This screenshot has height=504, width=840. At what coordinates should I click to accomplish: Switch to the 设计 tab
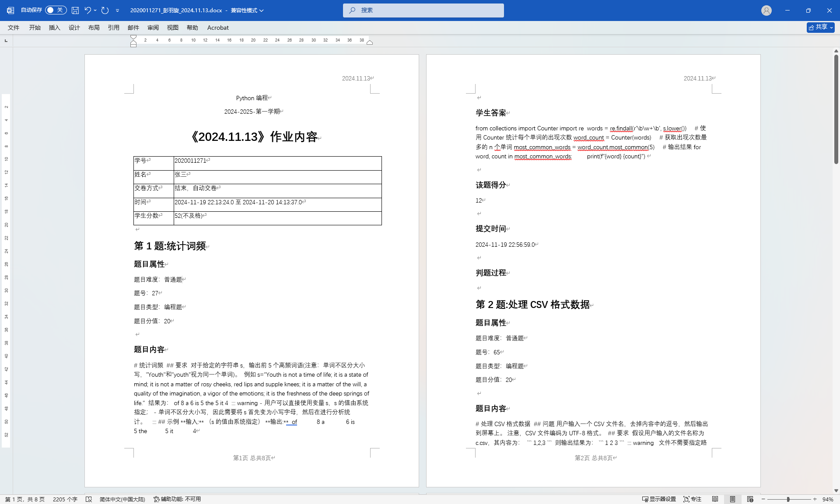click(x=74, y=28)
